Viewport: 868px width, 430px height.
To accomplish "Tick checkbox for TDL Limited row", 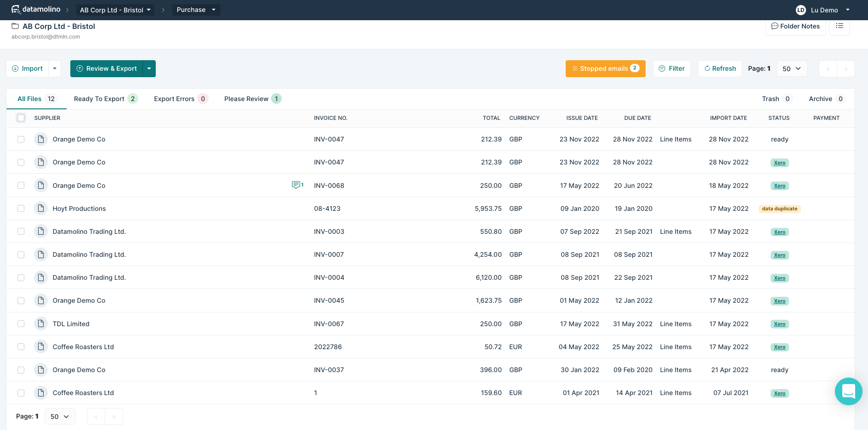I will [21, 324].
